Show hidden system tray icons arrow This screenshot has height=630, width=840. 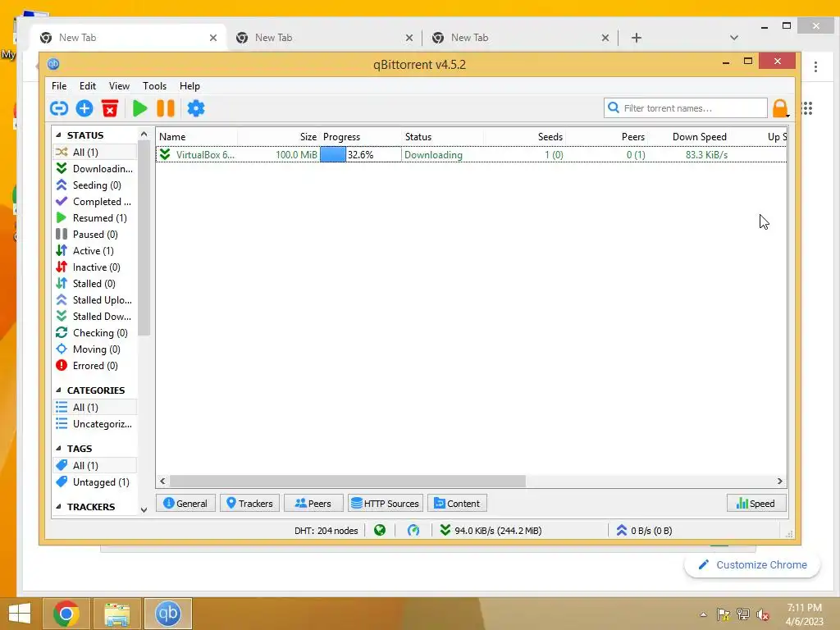point(703,614)
